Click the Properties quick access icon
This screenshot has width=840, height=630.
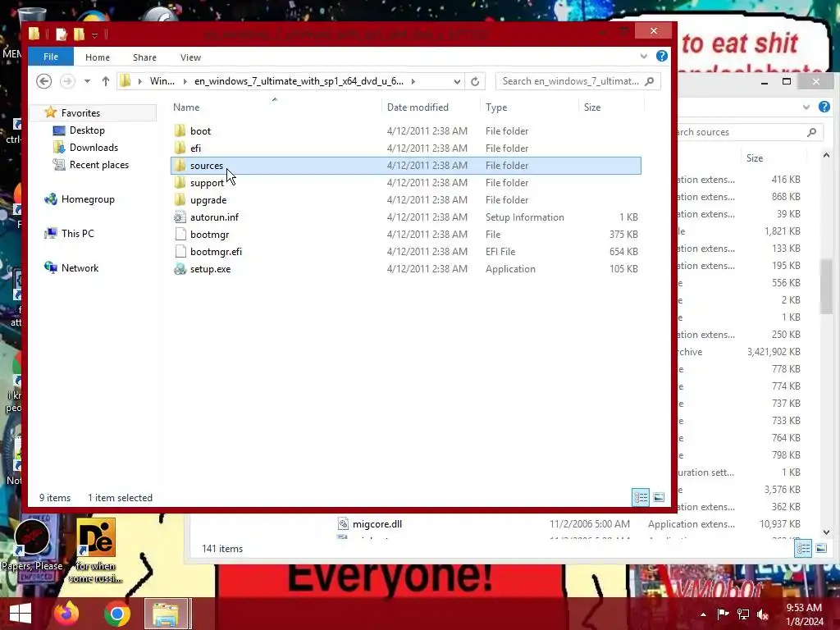[x=62, y=34]
